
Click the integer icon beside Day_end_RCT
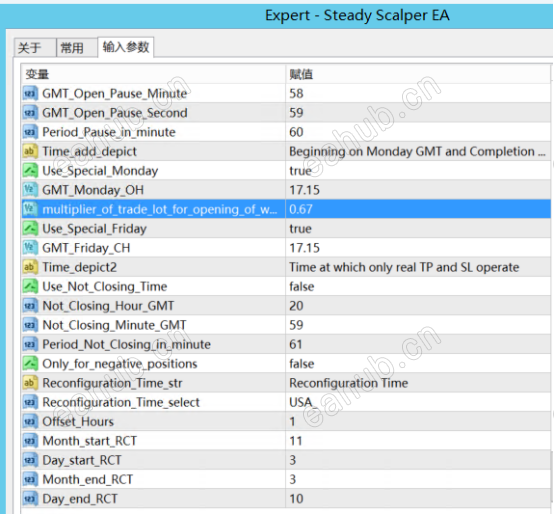30,499
